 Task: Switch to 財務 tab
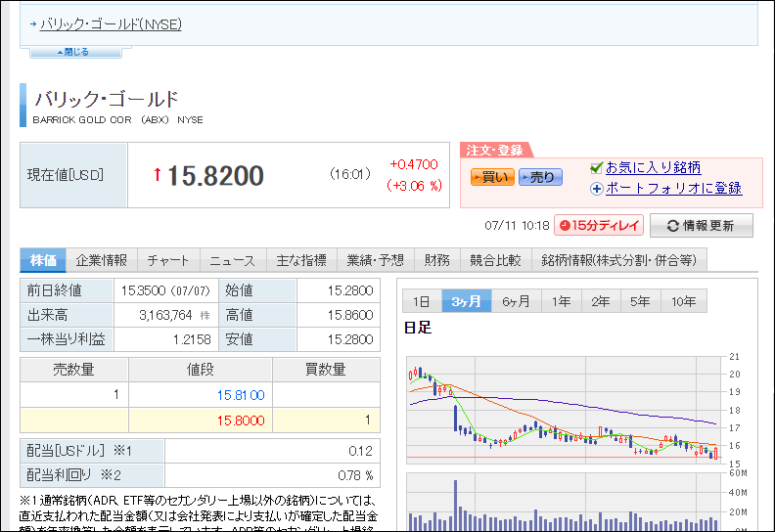(x=437, y=260)
